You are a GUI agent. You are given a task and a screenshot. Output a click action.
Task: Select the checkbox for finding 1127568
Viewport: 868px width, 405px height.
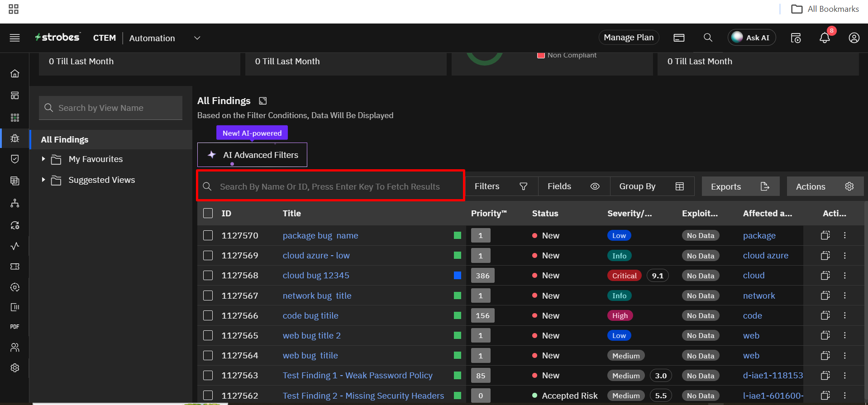(208, 276)
